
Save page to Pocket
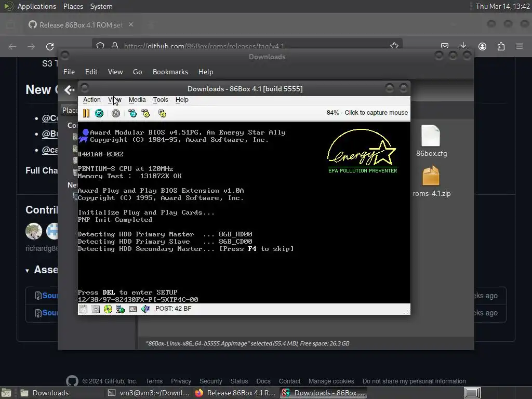tap(445, 46)
